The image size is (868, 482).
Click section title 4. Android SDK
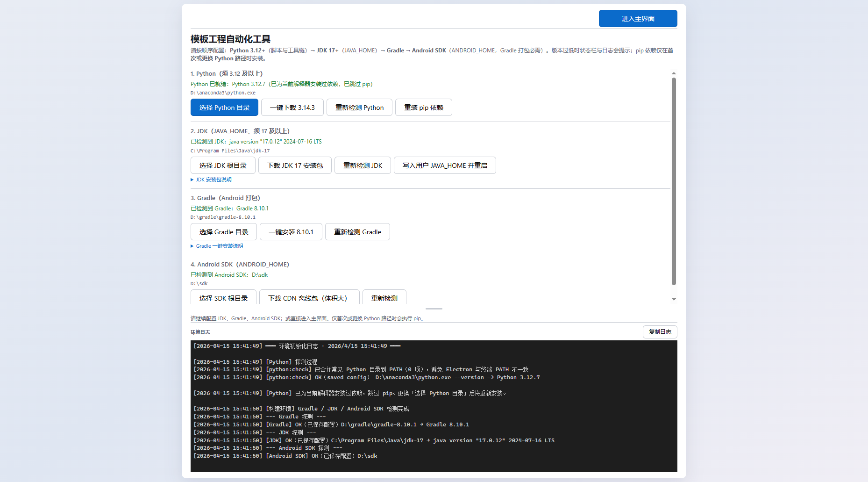(x=240, y=264)
